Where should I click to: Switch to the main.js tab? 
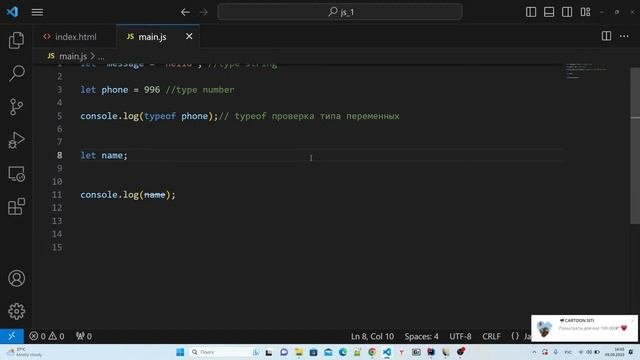pos(152,37)
